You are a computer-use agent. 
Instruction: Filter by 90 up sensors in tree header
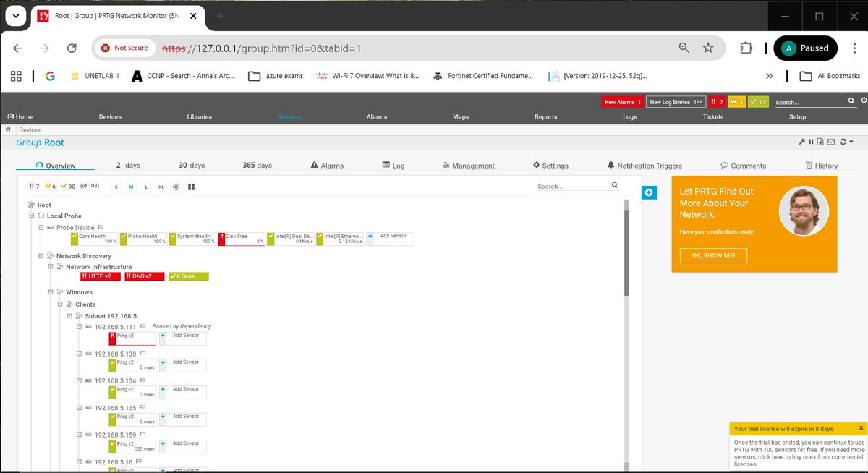tap(69, 187)
